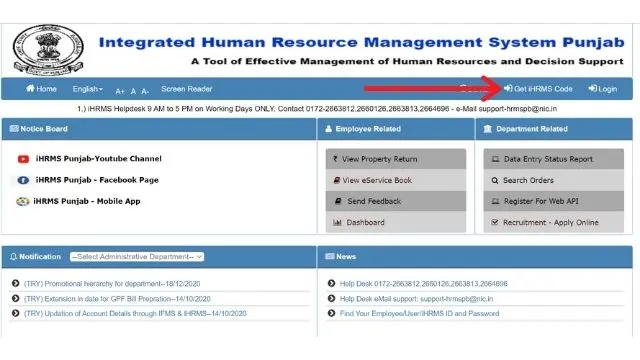Click the Facebook icon for iHRMS page
This screenshot has width=640, height=360.
tap(23, 180)
